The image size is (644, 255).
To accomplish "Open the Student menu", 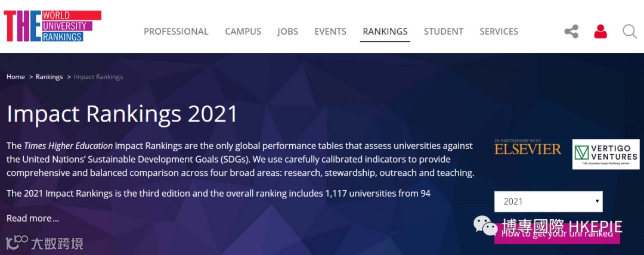I will tap(444, 32).
